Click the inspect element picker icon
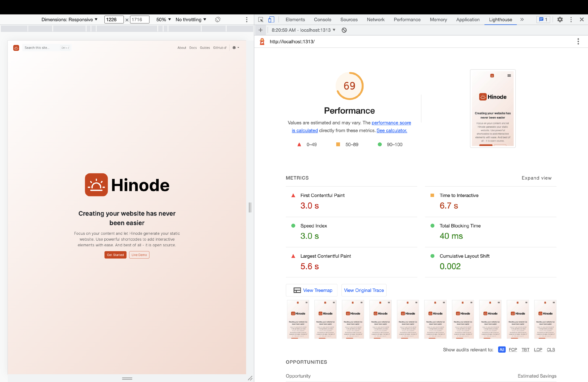The image size is (588, 382). (x=261, y=20)
